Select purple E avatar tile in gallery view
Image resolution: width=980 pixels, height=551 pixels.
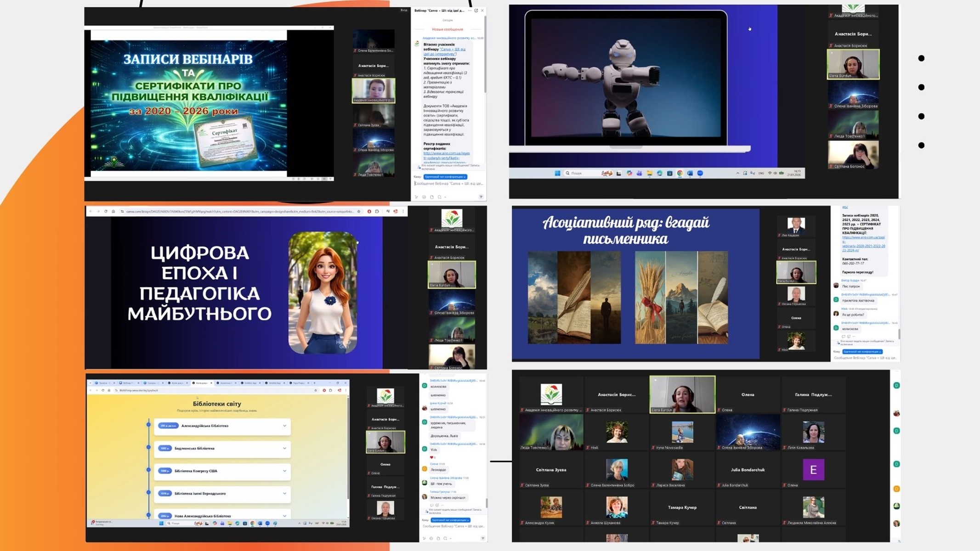[x=813, y=470]
